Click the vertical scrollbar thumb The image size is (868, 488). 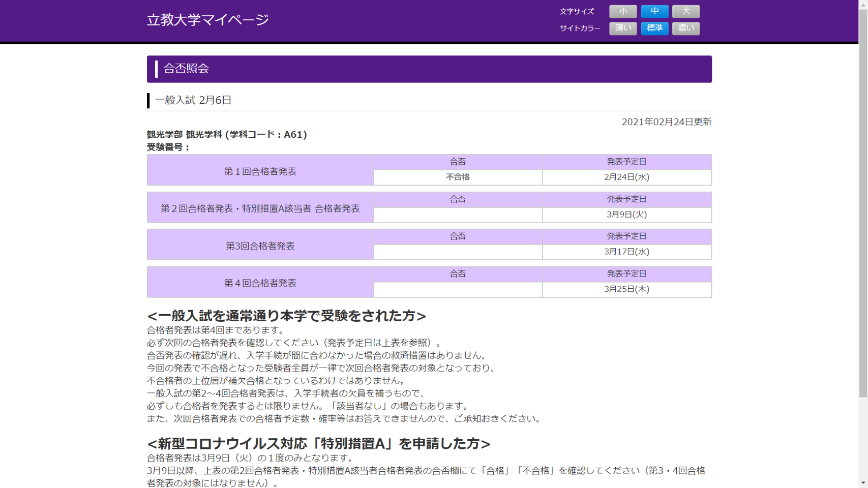(x=863, y=203)
